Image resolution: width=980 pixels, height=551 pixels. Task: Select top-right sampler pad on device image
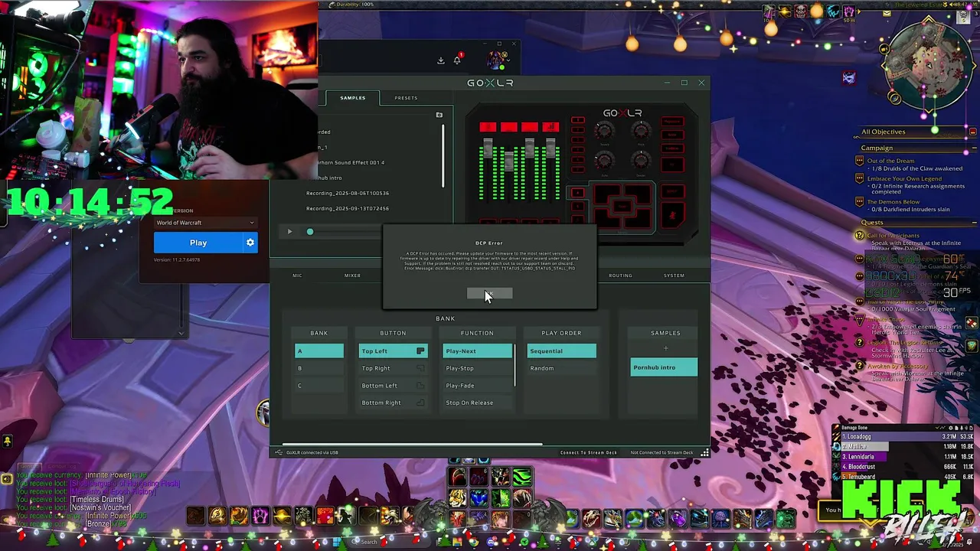click(639, 193)
